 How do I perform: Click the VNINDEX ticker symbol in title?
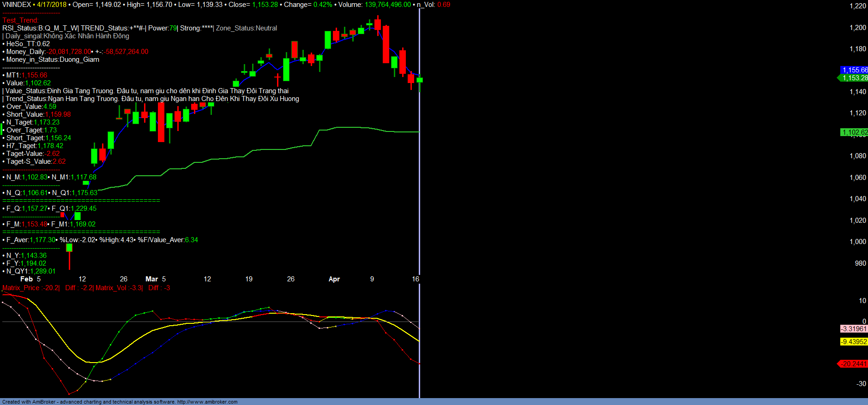pyautogui.click(x=17, y=5)
